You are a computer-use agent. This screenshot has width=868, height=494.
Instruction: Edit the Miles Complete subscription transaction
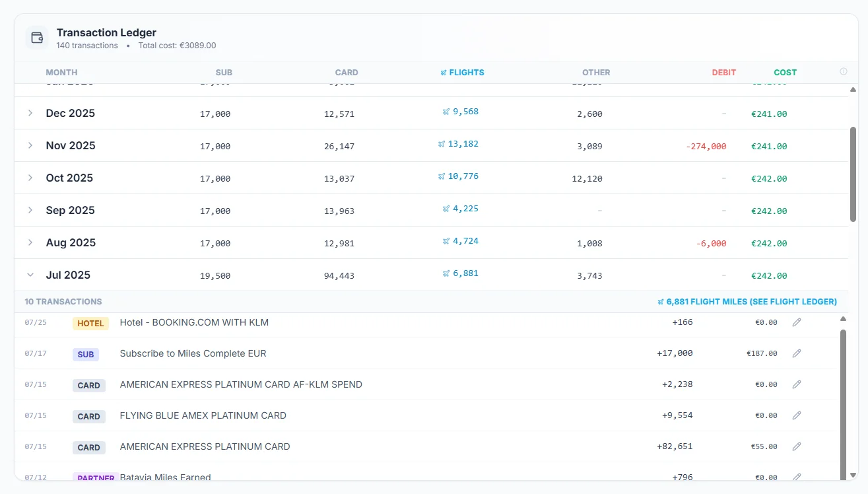click(x=797, y=353)
